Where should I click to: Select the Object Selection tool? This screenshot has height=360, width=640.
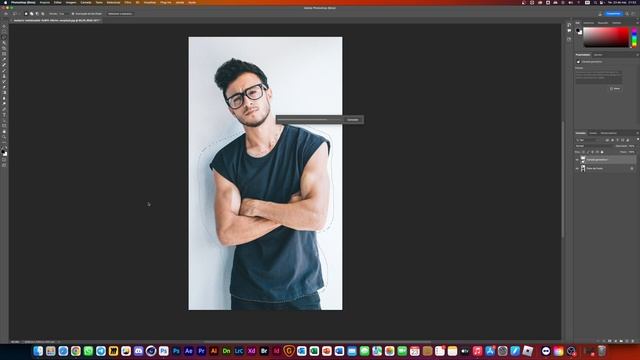pos(4,42)
